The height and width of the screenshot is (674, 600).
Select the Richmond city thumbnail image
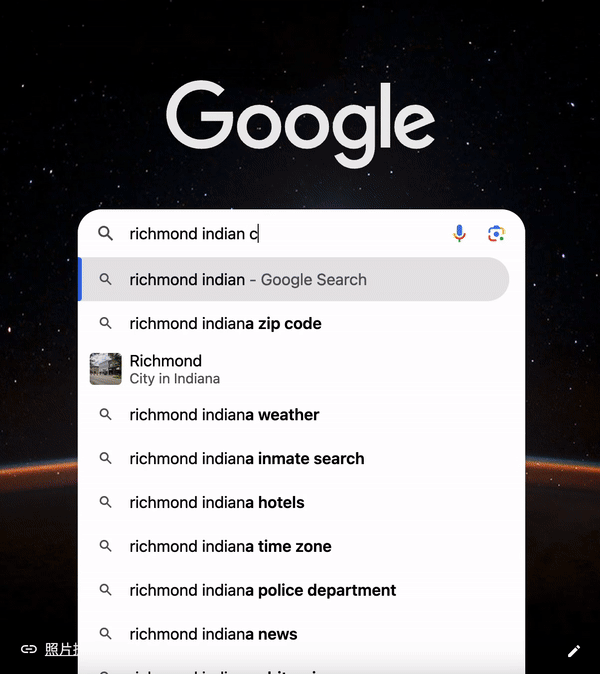[x=105, y=368]
